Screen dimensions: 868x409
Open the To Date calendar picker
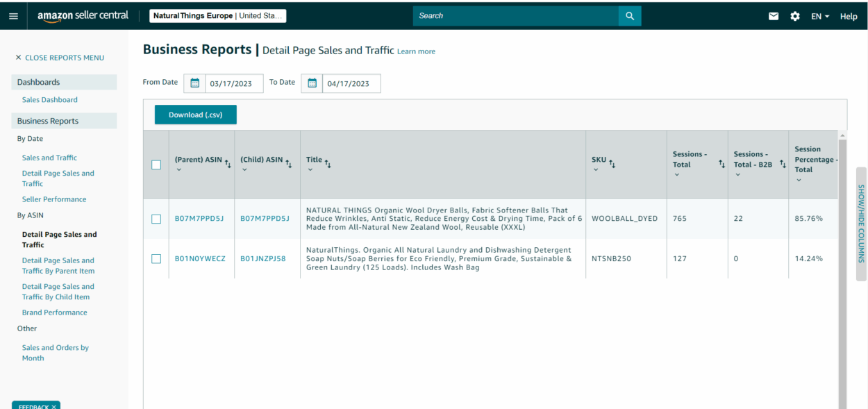pos(311,83)
